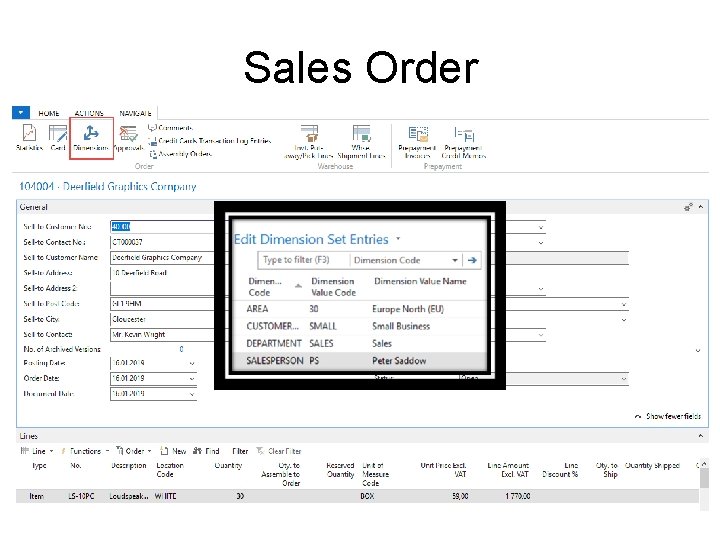The height and width of the screenshot is (540, 720).
Task: Click Show fewer fields link
Action: pos(668,416)
